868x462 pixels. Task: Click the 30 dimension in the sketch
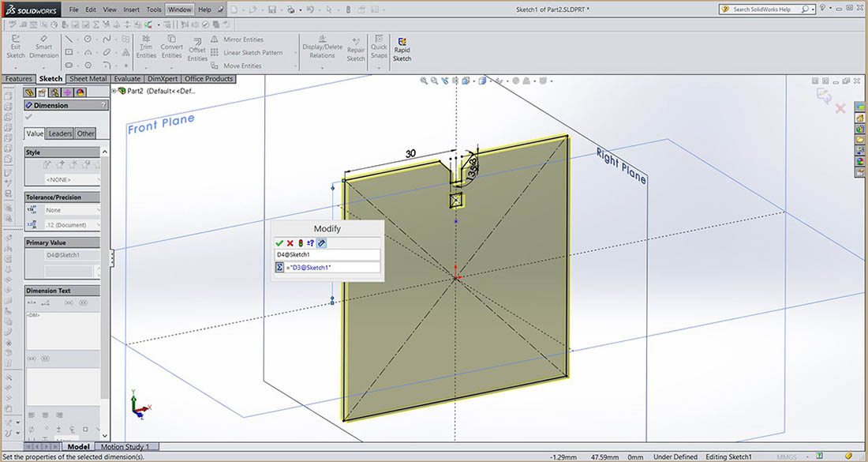click(x=410, y=153)
